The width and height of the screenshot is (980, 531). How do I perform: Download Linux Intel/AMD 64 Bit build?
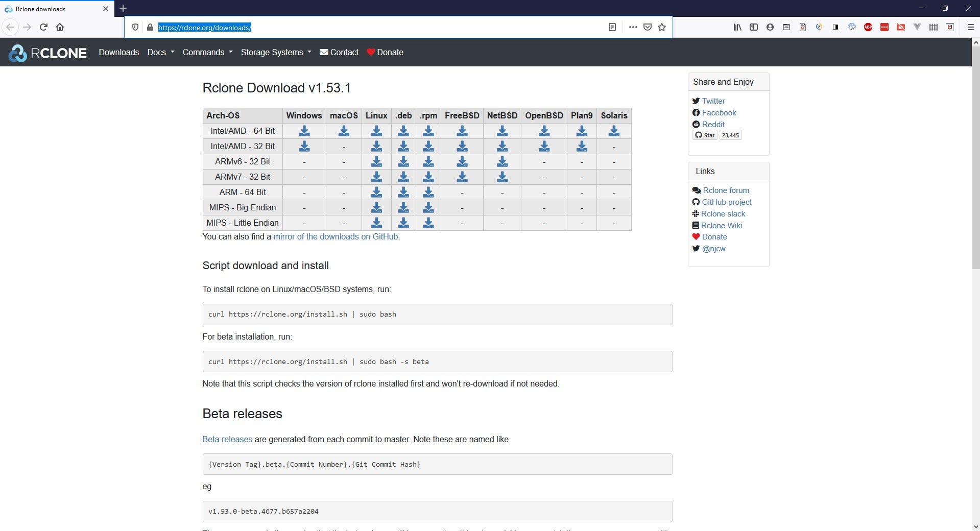376,131
